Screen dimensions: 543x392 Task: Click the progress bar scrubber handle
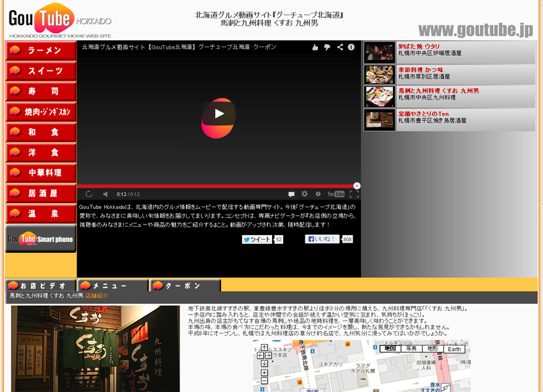356,186
